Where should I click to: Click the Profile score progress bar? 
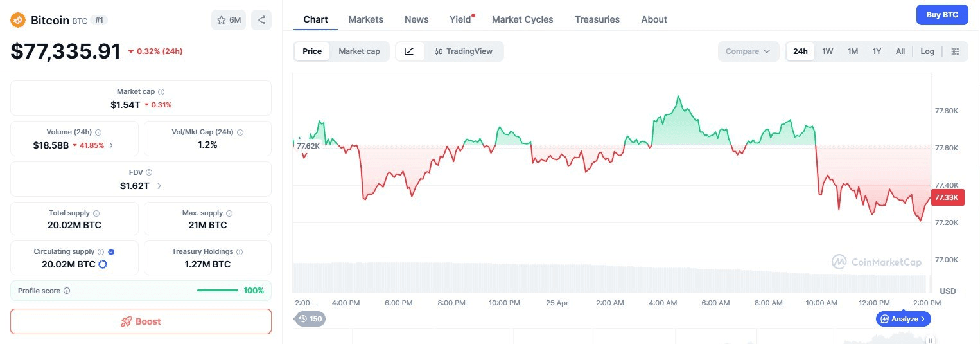(217, 291)
